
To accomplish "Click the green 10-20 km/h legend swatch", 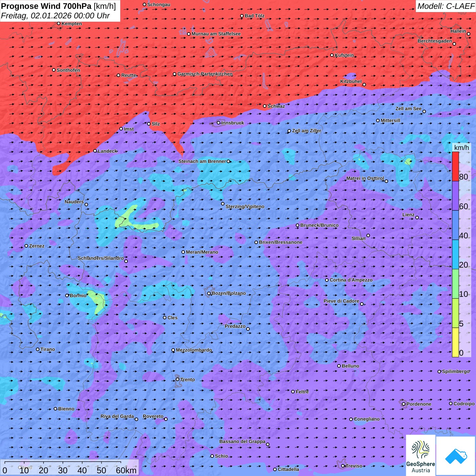I will tap(455, 284).
